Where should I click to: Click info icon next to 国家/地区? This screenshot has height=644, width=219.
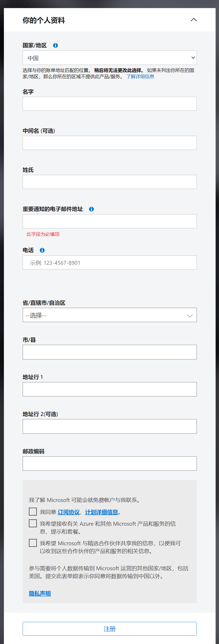coord(55,45)
